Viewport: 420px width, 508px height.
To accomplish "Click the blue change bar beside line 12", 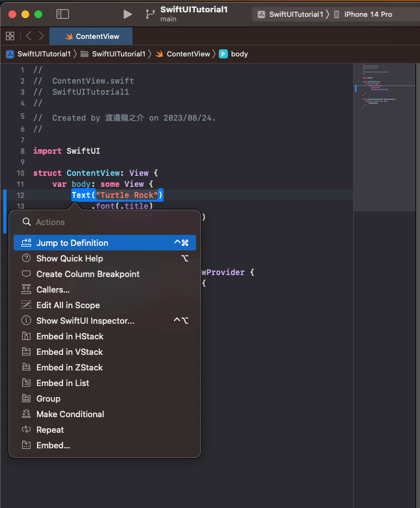I will tap(5, 212).
